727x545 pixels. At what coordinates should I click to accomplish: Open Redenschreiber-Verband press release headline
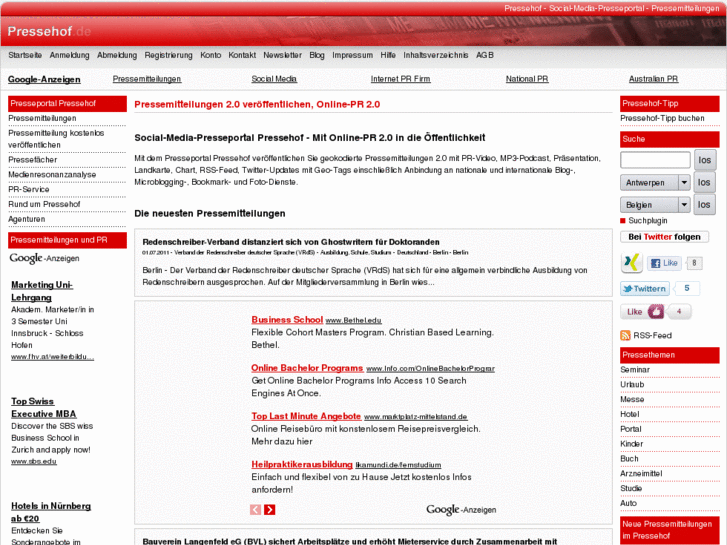(x=291, y=242)
